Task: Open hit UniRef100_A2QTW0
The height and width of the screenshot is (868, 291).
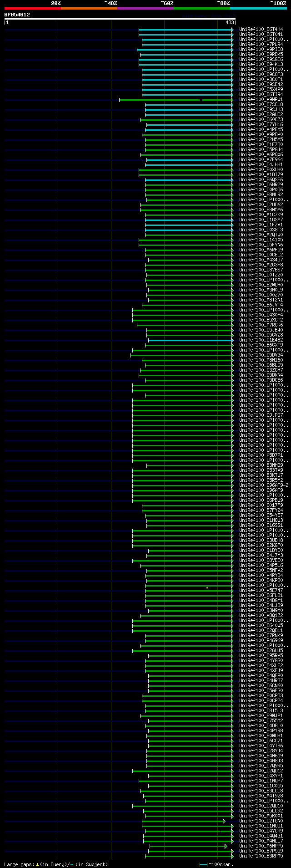Action: [x=261, y=235]
